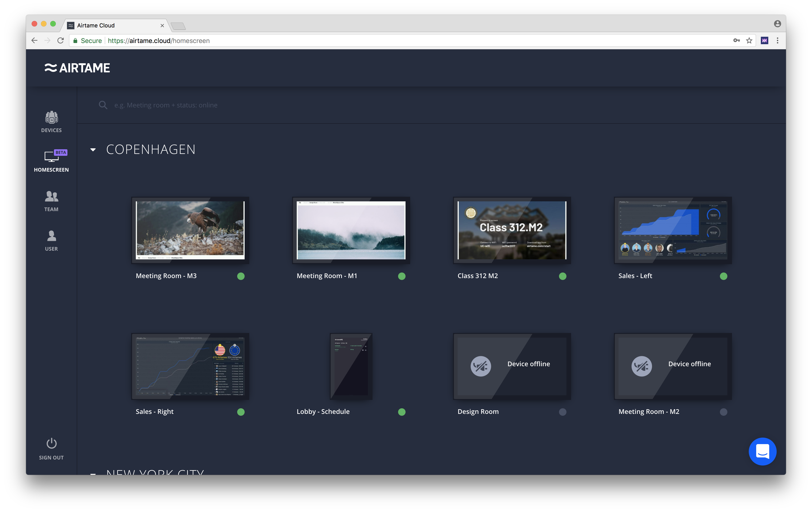This screenshot has width=812, height=512.
Task: Close the Airtame Cloud tab
Action: [162, 25]
